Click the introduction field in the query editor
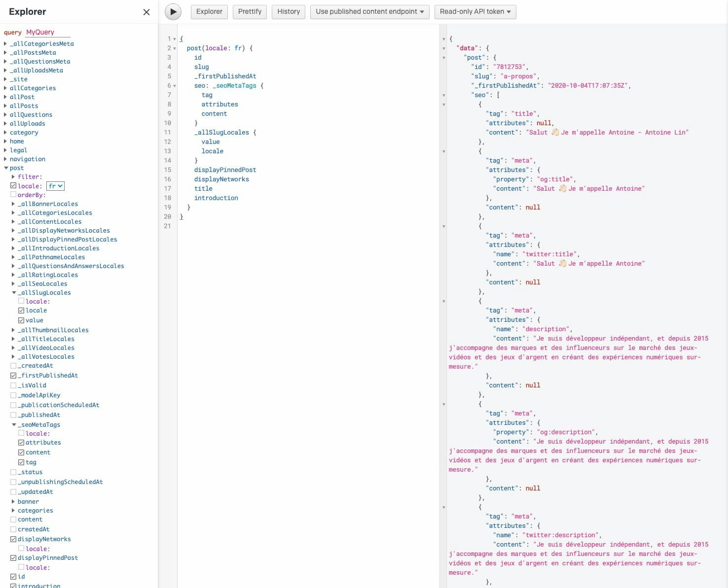728x588 pixels. click(x=216, y=198)
